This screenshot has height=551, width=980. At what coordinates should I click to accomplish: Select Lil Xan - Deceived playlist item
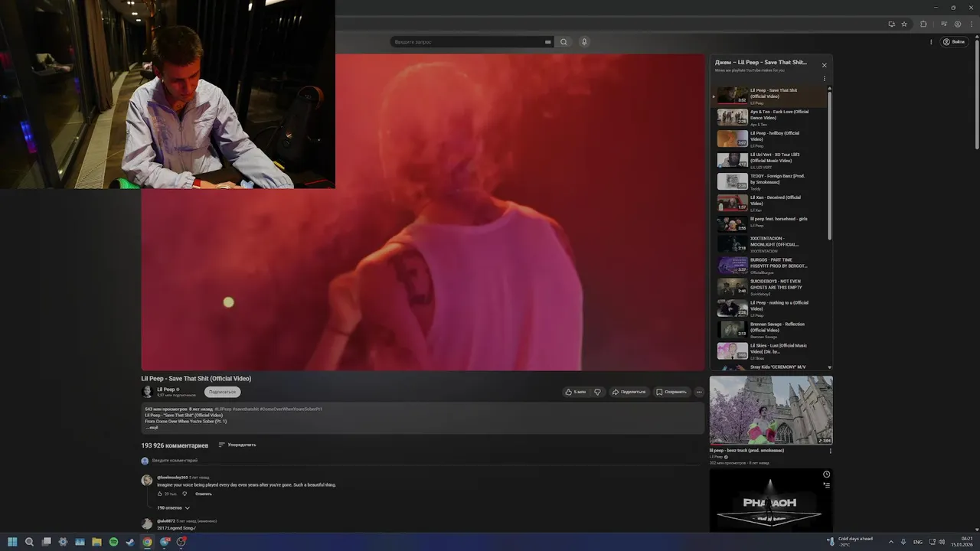click(770, 203)
